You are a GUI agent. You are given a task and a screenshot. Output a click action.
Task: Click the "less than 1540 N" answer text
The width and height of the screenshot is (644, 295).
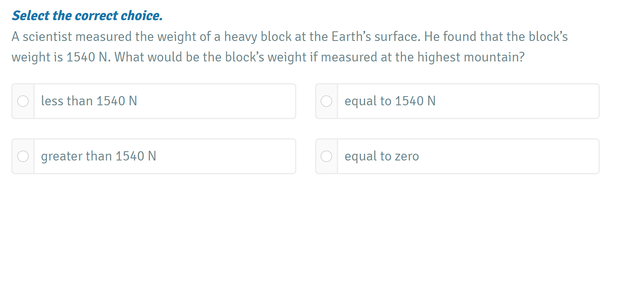click(x=89, y=101)
